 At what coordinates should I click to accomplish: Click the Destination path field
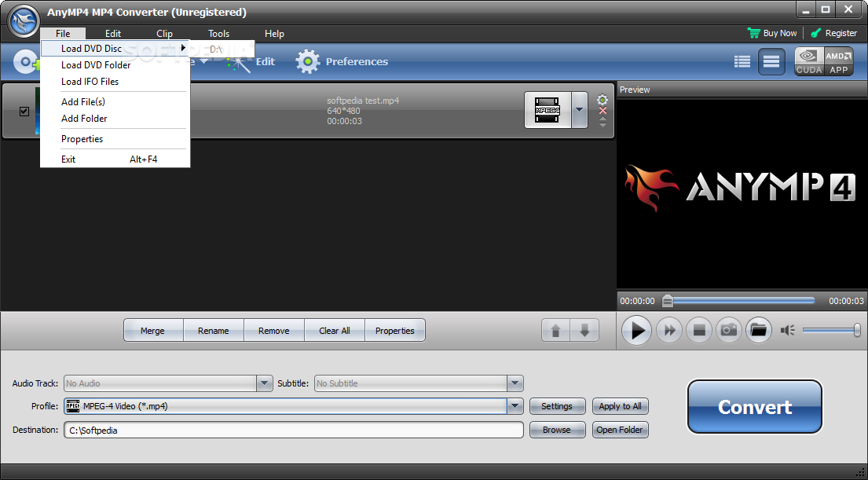point(294,431)
